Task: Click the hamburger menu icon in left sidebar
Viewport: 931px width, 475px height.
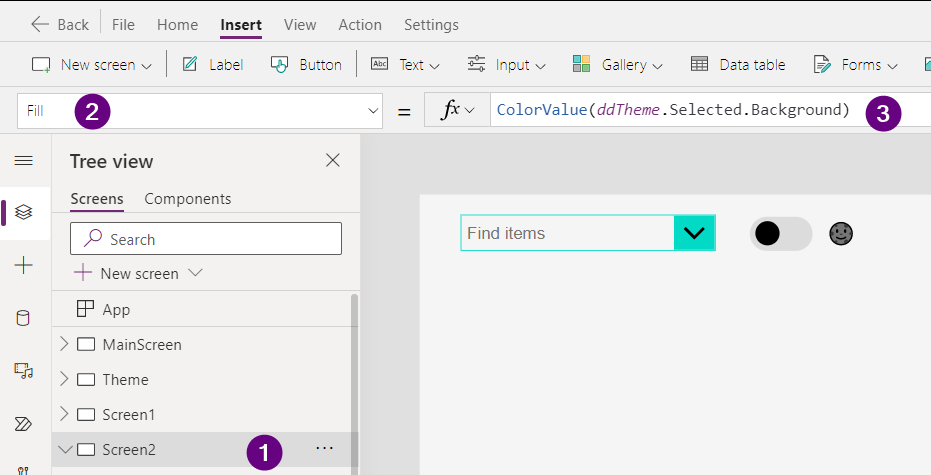Action: point(23,161)
